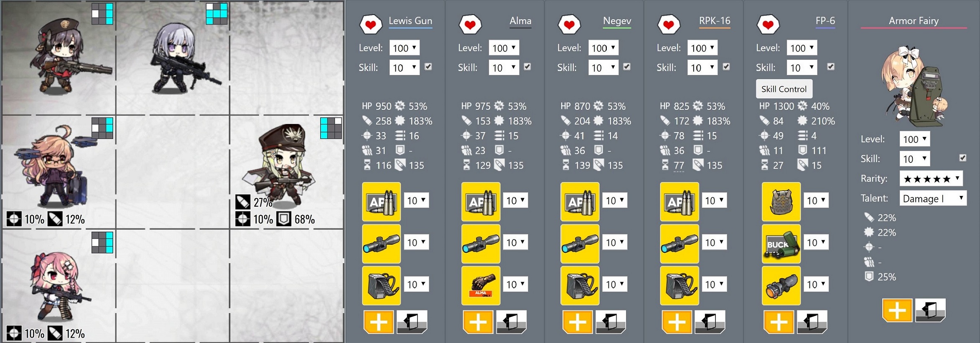
Task: Click the Negev name link
Action: [617, 20]
